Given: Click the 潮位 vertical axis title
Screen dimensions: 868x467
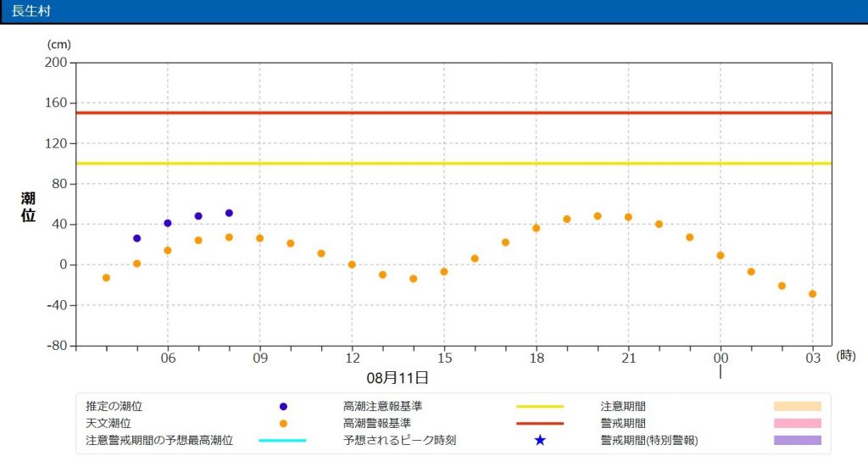Looking at the screenshot, I should [x=28, y=207].
